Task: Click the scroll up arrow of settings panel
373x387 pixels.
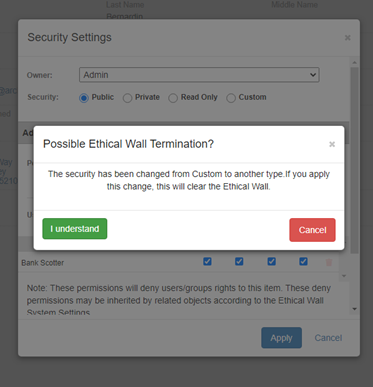Action: click(x=354, y=63)
